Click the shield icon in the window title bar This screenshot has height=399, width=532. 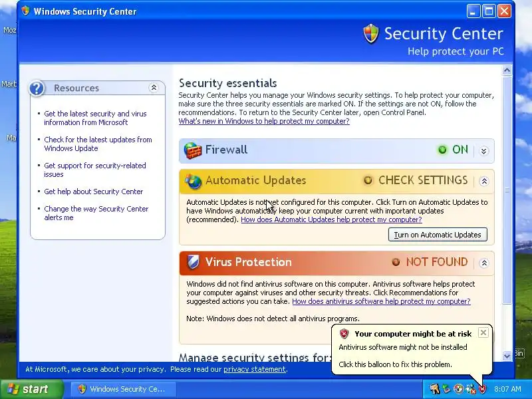[25, 11]
